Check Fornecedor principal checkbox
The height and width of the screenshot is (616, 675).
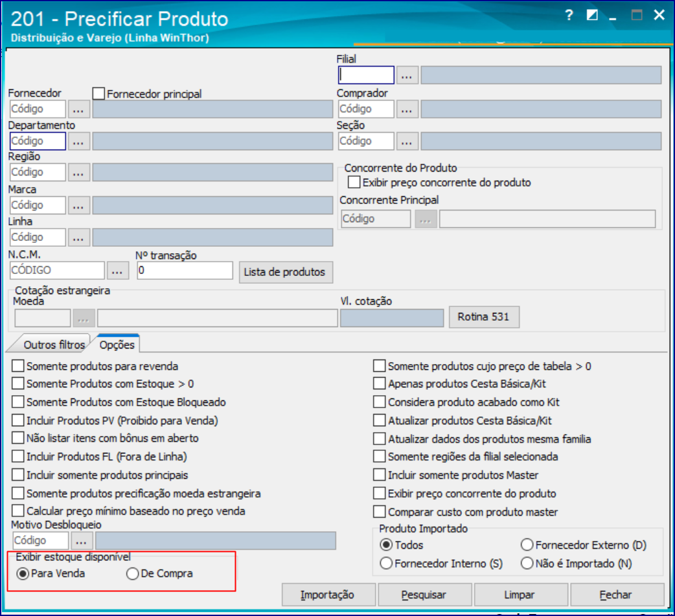pos(98,93)
